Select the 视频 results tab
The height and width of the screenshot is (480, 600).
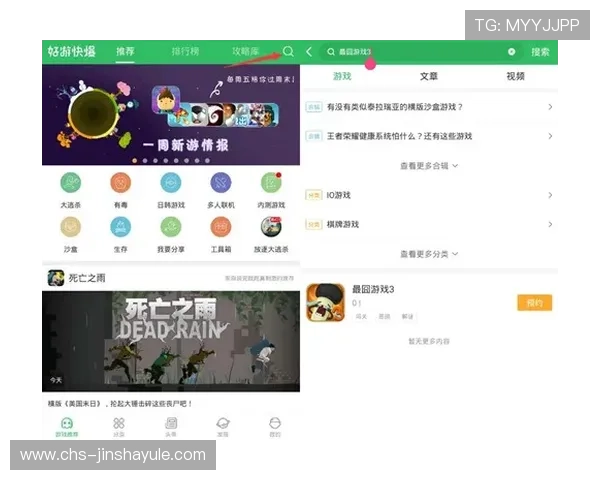(515, 76)
